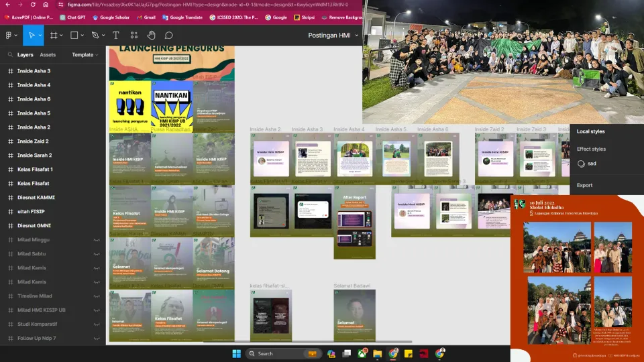Screen dimensions: 644x362
Task: Open the Figma main menu
Action: click(9, 35)
